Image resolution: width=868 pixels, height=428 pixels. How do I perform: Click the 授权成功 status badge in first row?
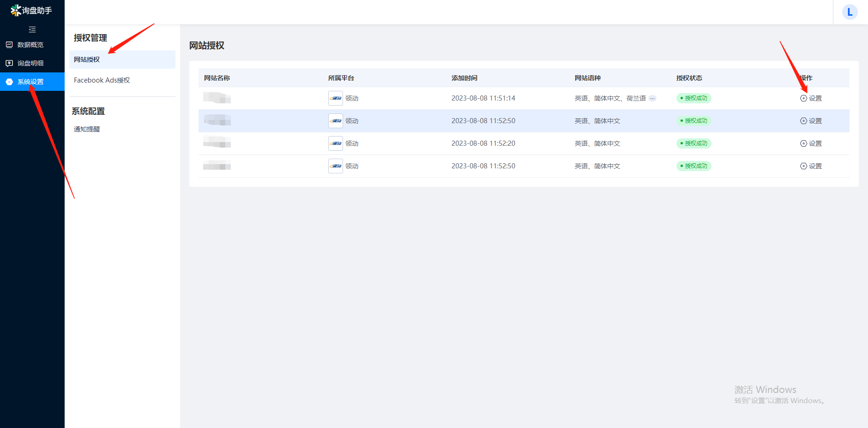point(693,98)
